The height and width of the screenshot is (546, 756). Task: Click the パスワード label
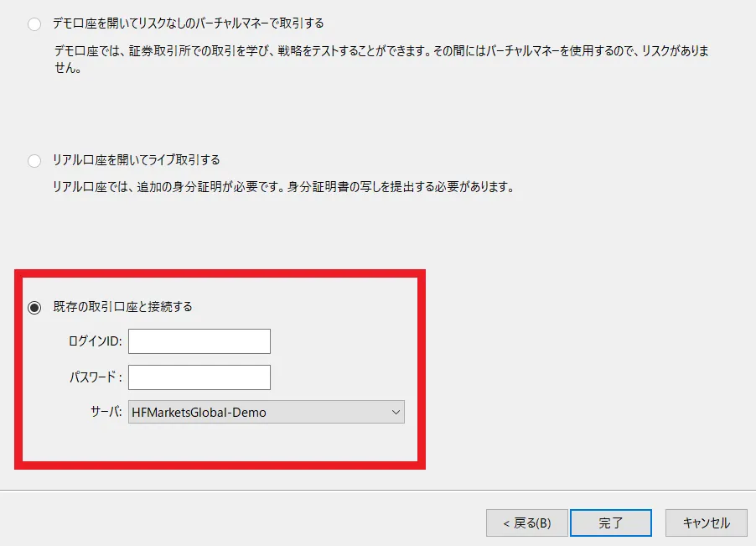(x=97, y=377)
